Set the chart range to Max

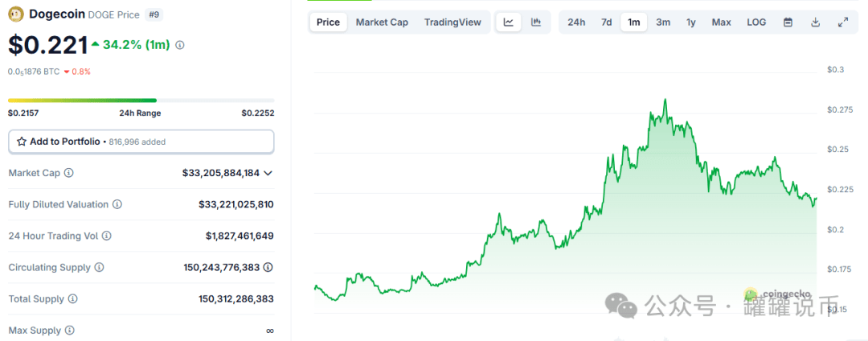click(x=721, y=23)
